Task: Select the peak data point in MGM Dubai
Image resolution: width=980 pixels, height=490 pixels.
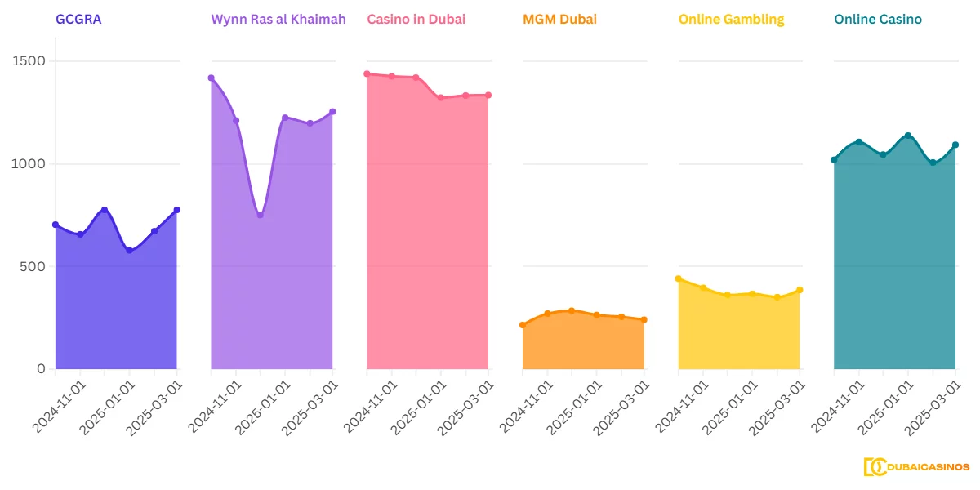Action: [x=572, y=310]
